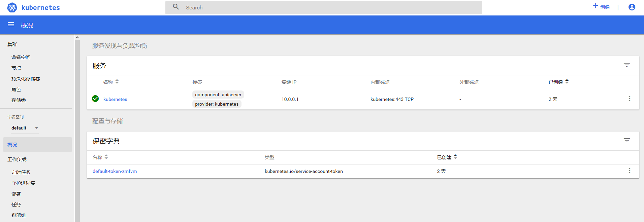Open actions menu for kubernetes service row
This screenshot has height=222, width=644.
[x=629, y=99]
